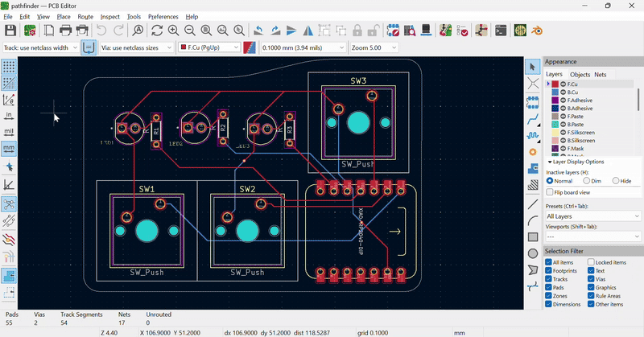Click the F.Cu layer color swatch
This screenshot has width=644, height=337.
pyautogui.click(x=555, y=84)
